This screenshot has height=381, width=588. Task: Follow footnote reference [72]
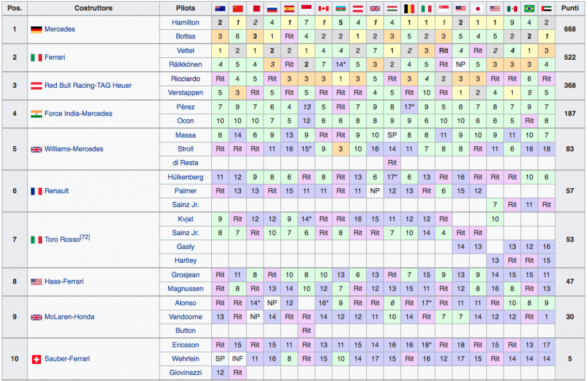85,237
